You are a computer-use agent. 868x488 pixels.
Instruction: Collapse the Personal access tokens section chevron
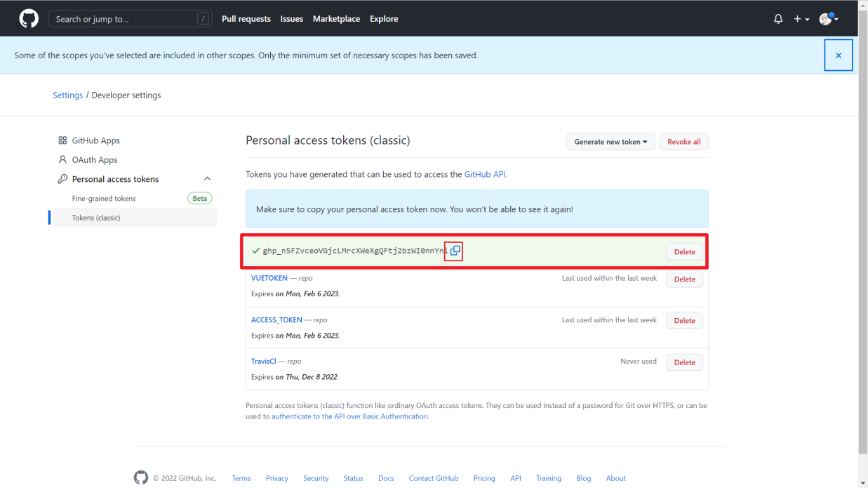207,179
